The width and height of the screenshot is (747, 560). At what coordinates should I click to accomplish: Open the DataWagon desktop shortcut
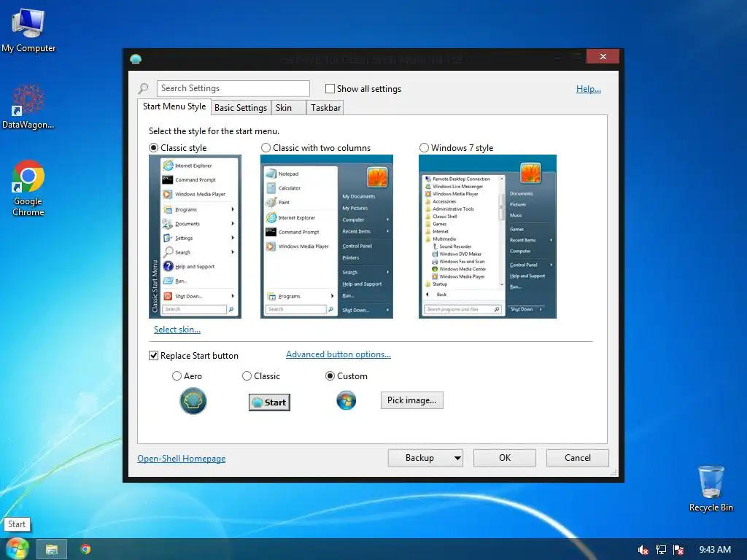pos(28,106)
